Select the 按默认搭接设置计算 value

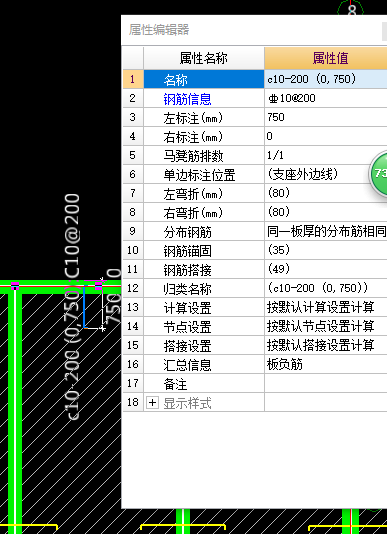[321, 346]
